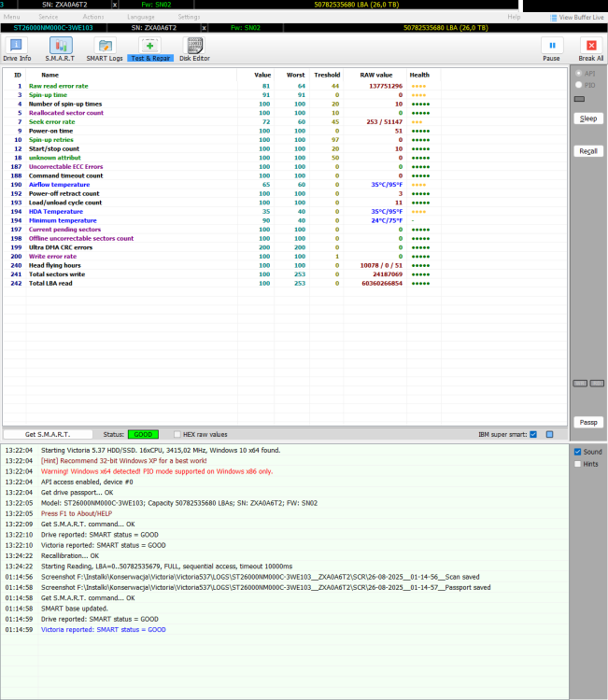The image size is (608, 700).
Task: Click the ID column header
Action: pos(18,75)
